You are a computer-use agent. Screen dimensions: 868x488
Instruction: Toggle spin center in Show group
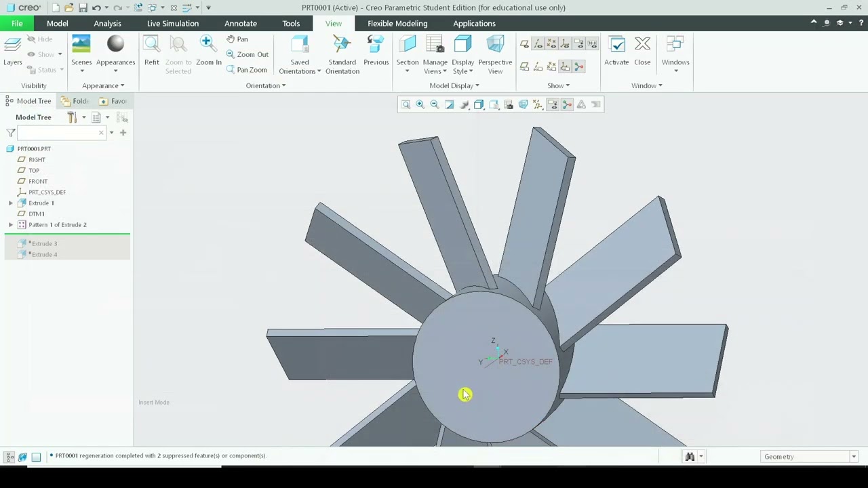pos(578,66)
